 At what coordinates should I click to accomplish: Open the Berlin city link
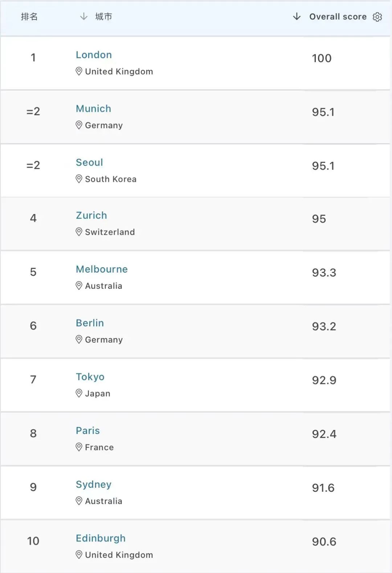[x=90, y=323]
